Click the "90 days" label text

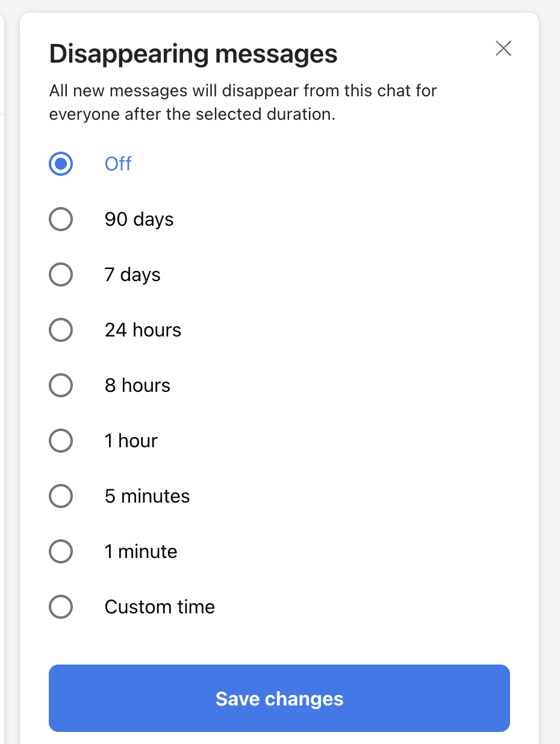click(139, 219)
